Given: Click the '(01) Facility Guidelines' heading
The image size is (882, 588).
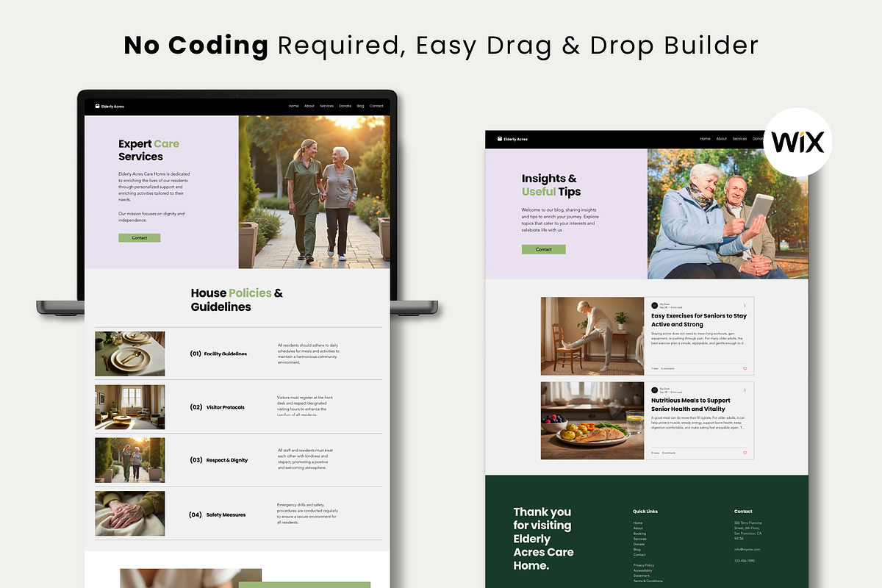Looking at the screenshot, I should pos(218,354).
